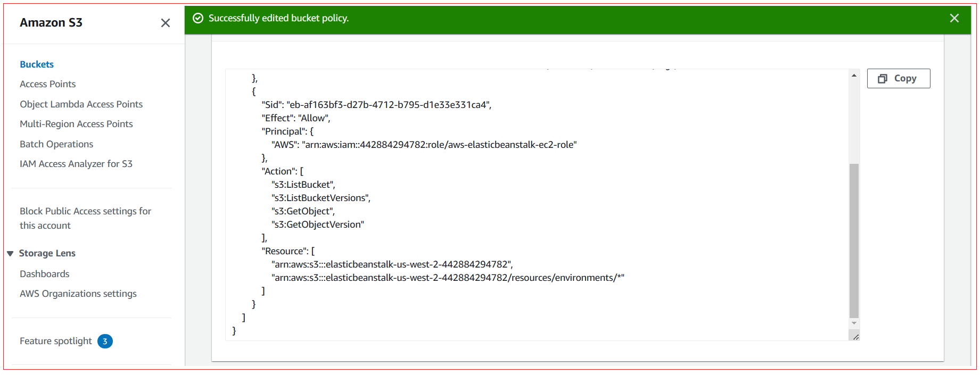Open Storage Lens Dashboards
980x375 pixels.
45,274
